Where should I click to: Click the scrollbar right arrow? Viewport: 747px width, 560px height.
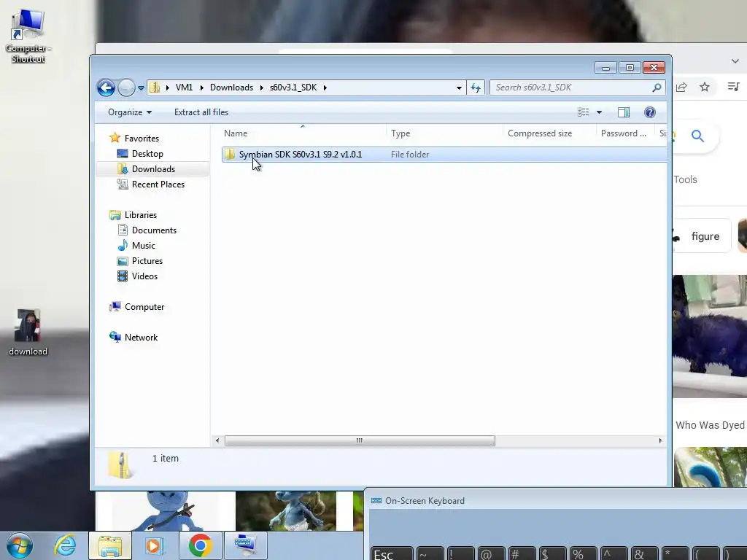(660, 441)
